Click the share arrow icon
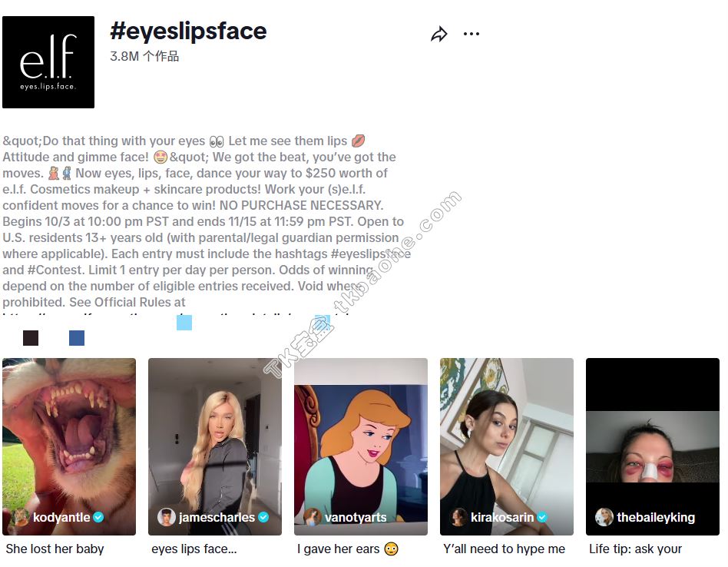Image resolution: width=728 pixels, height=567 pixels. coord(438,34)
